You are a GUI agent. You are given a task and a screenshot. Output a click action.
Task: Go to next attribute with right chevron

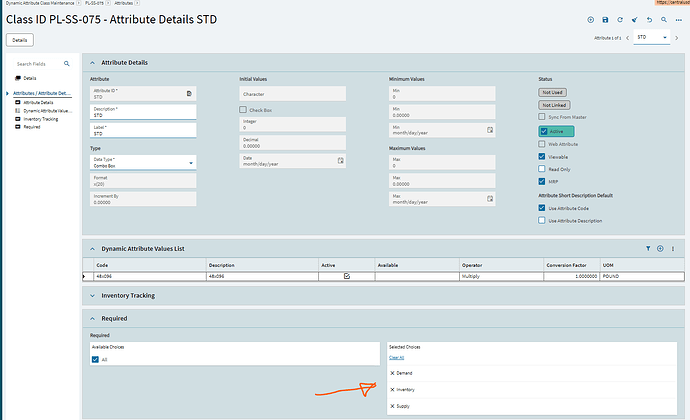(x=677, y=38)
